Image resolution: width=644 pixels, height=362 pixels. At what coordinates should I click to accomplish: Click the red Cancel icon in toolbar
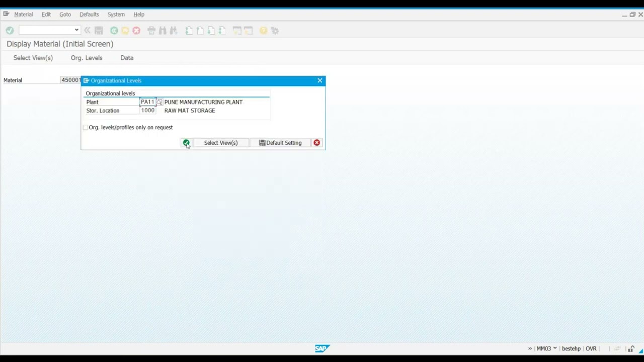point(136,31)
